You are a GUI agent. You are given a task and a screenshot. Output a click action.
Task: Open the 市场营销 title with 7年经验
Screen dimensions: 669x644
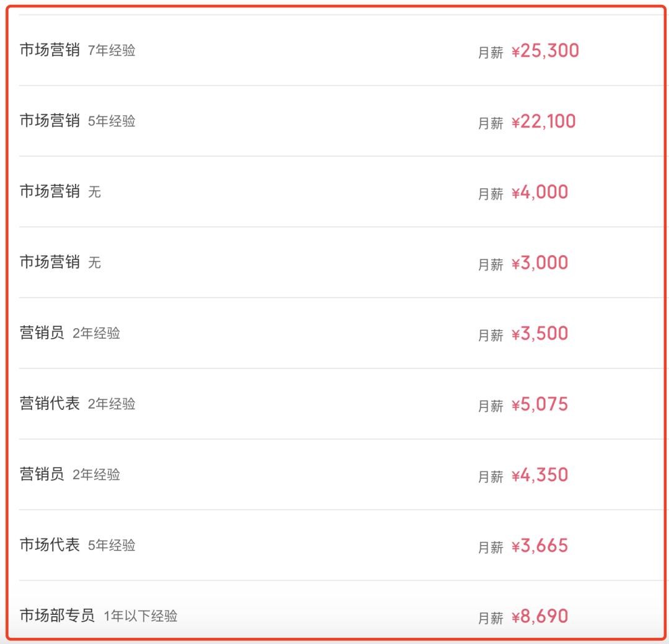[x=50, y=50]
